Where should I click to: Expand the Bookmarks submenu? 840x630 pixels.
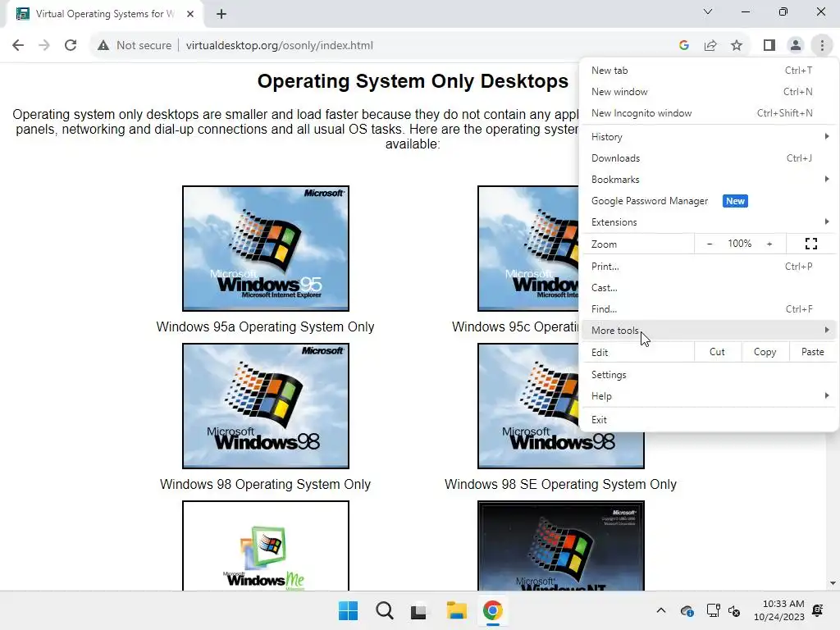pos(710,180)
